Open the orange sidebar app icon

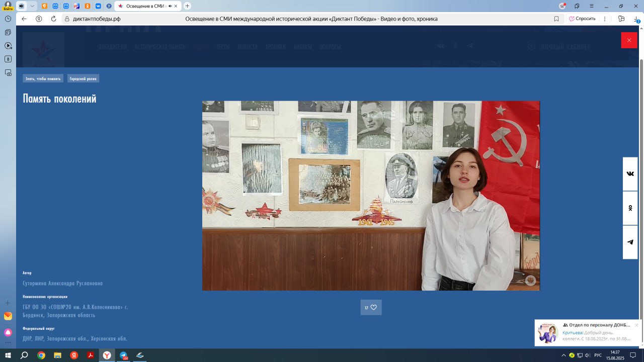pyautogui.click(x=8, y=316)
